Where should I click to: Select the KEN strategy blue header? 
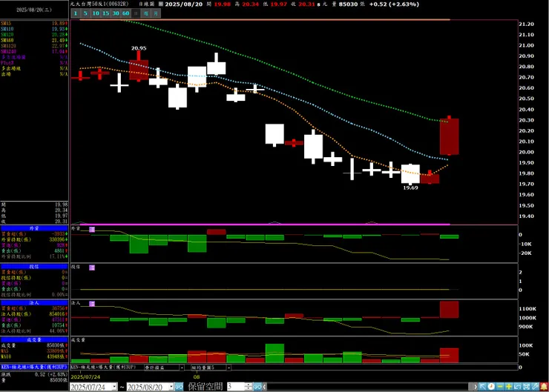34,367
